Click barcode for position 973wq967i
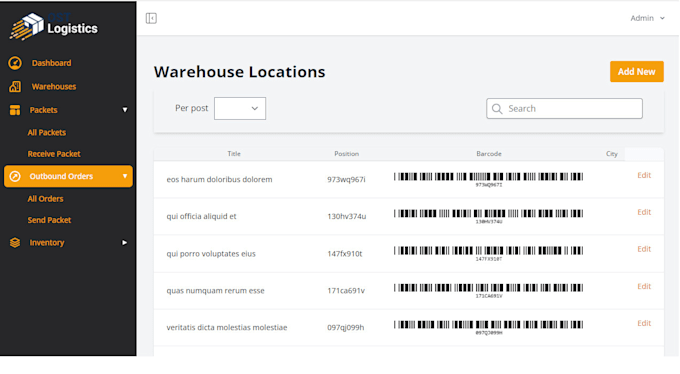 click(489, 179)
